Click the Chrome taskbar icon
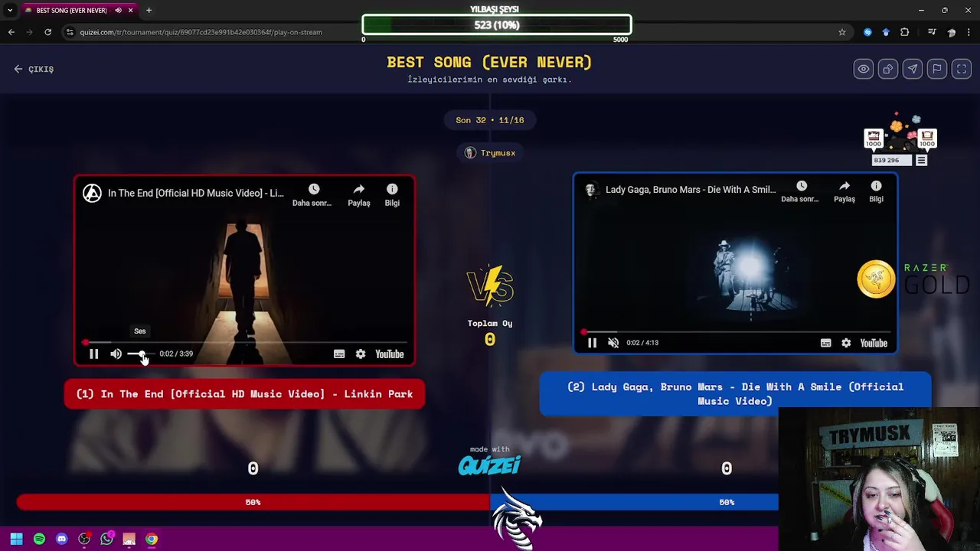This screenshot has width=980, height=551. coord(152,539)
